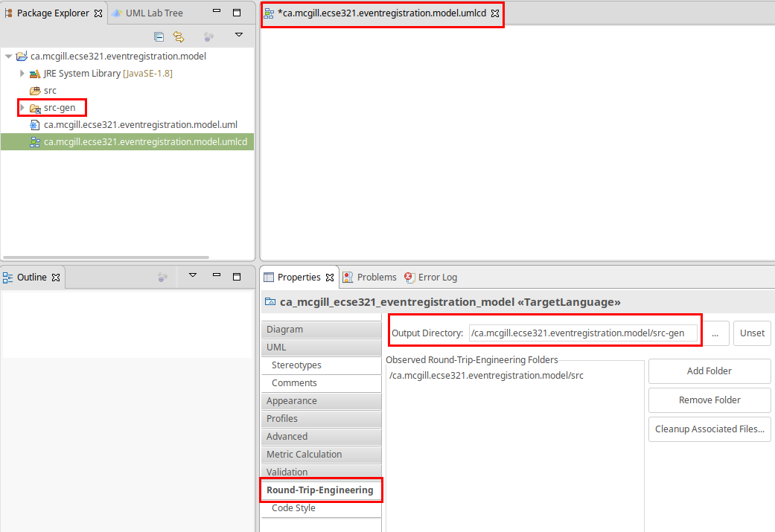This screenshot has width=775, height=532.
Task: Minimize the Package Explorer panel
Action: coord(217,11)
